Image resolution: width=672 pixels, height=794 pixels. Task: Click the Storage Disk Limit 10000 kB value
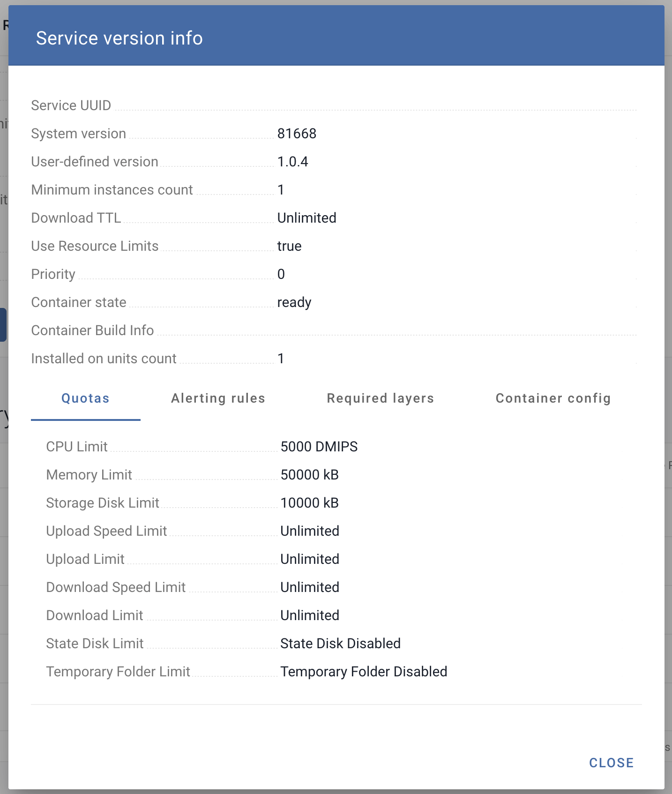click(309, 503)
